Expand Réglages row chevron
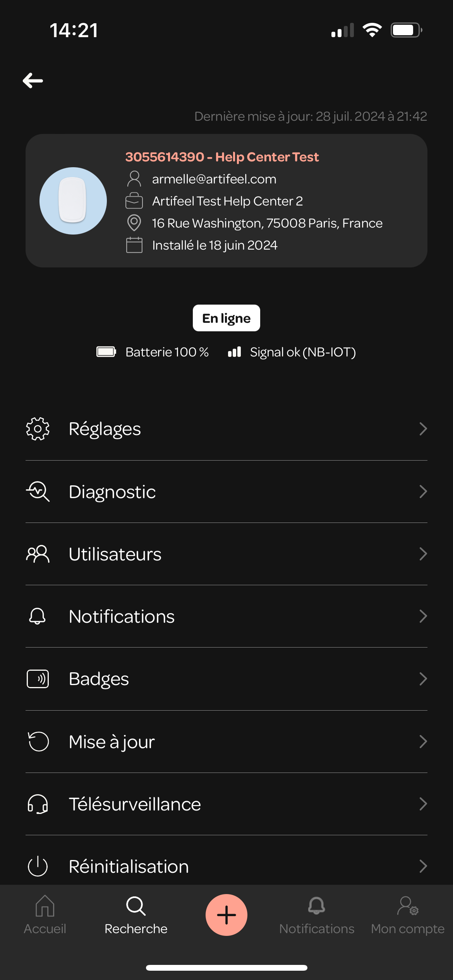The width and height of the screenshot is (453, 980). [x=423, y=429]
